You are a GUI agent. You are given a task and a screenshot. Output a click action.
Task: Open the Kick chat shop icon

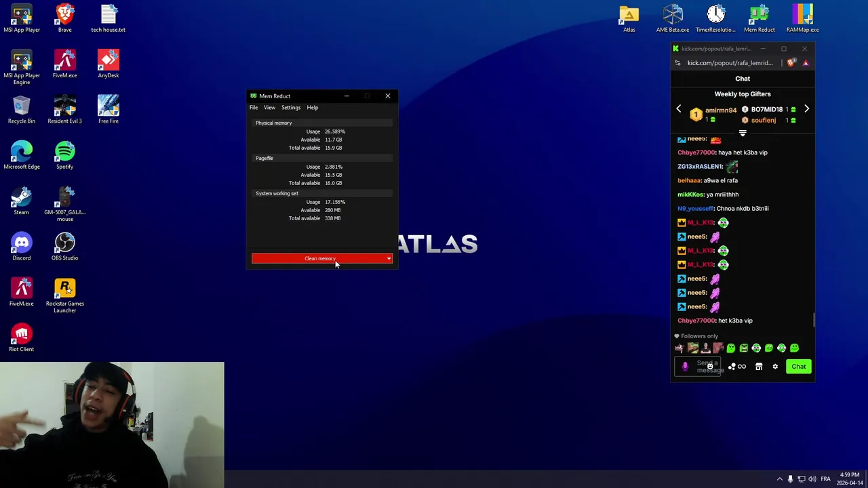[x=759, y=367]
